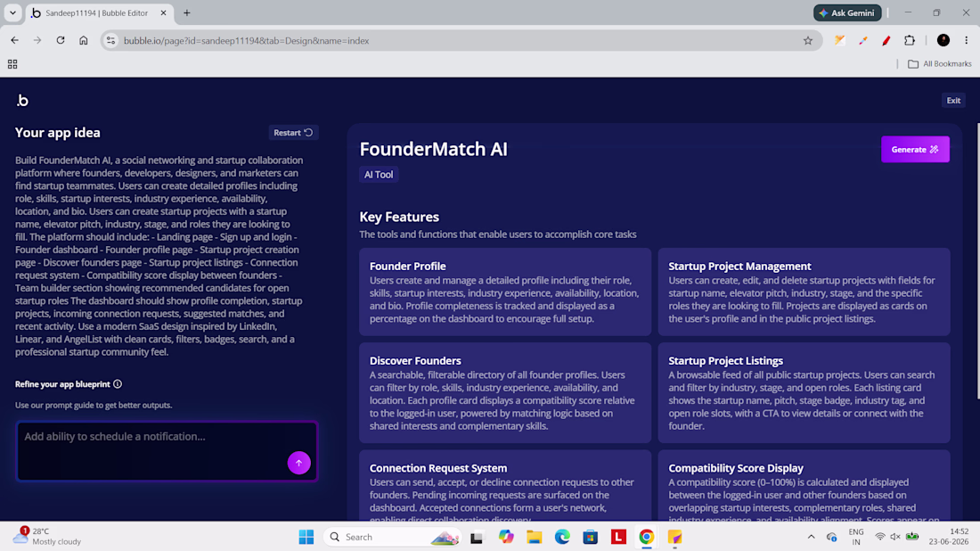This screenshot has width=980, height=551.
Task: Submit the prompt with the purple arrow button
Action: click(298, 463)
